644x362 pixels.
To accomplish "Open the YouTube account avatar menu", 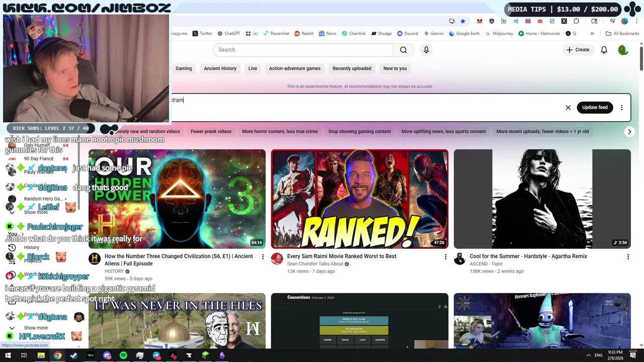I will (623, 50).
